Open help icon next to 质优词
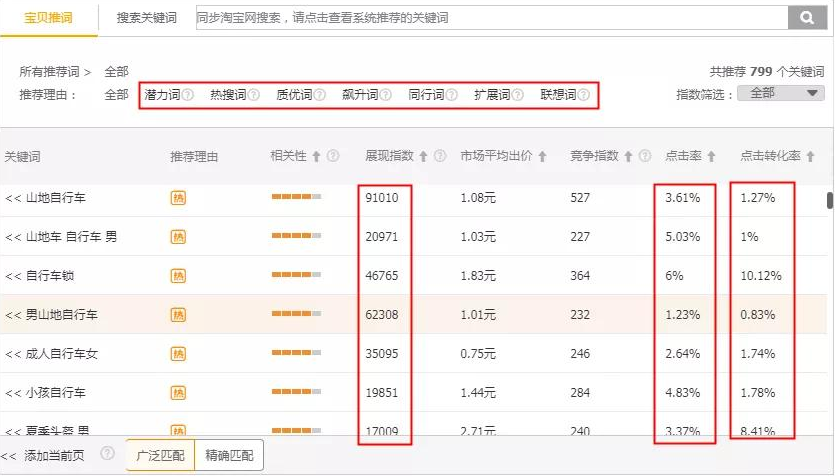The height and width of the screenshot is (476, 835). pyautogui.click(x=320, y=95)
